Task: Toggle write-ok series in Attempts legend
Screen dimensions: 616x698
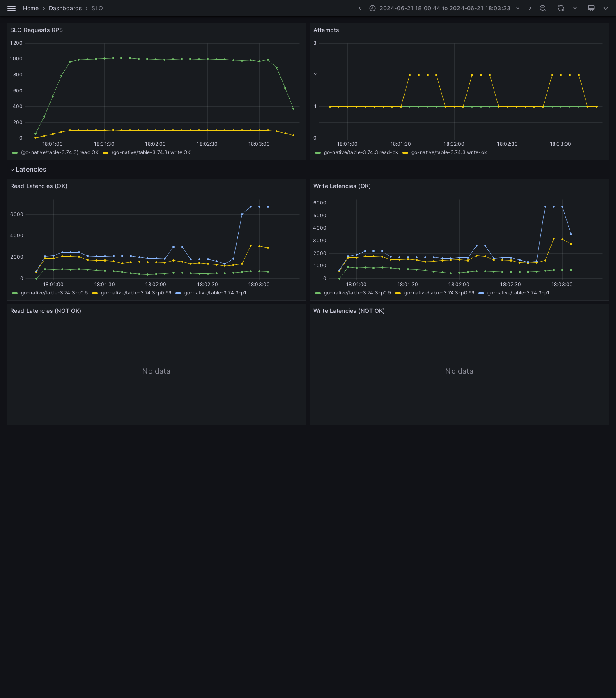Action: pos(449,152)
